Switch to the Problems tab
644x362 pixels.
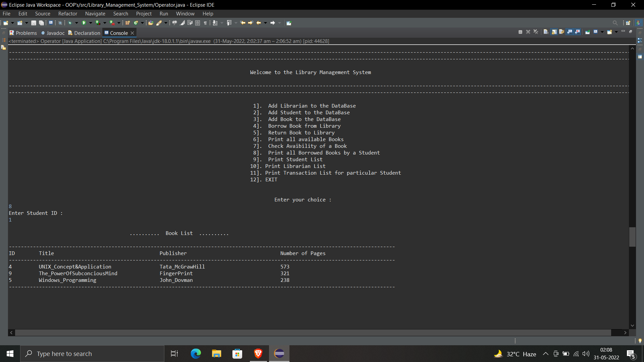(x=23, y=33)
